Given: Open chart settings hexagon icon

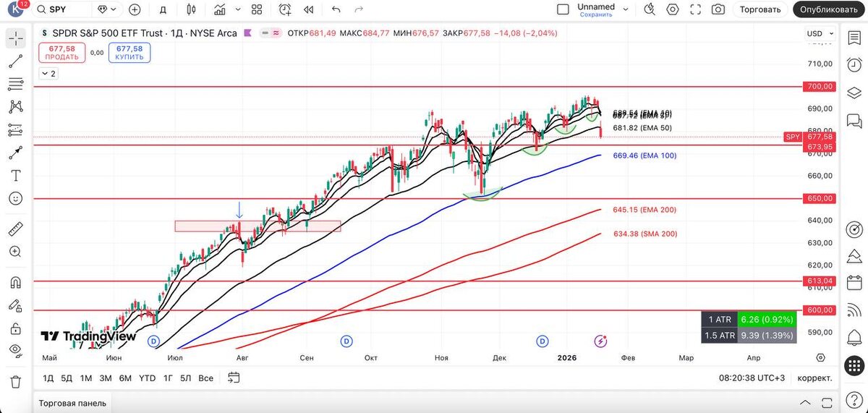Looking at the screenshot, I should click(x=673, y=9).
